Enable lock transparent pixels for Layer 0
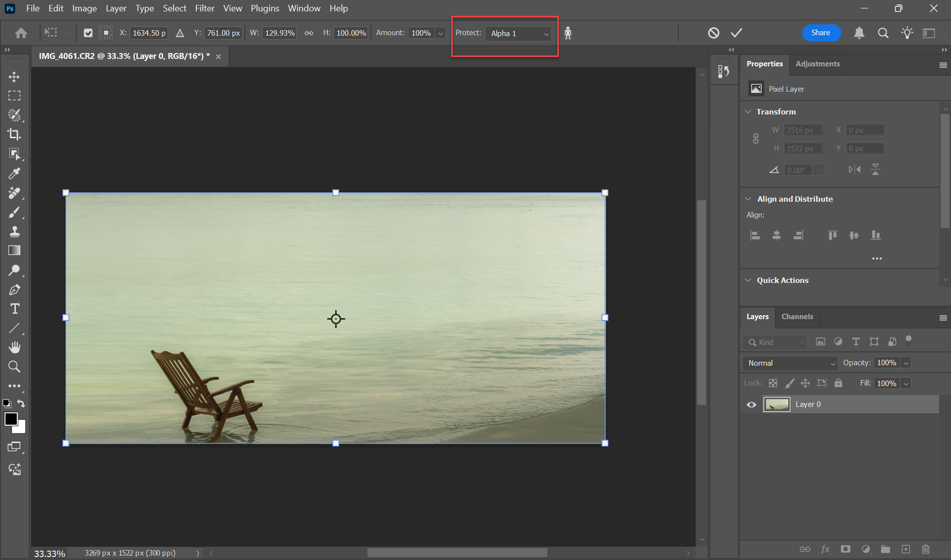The height and width of the screenshot is (560, 951). (x=773, y=383)
